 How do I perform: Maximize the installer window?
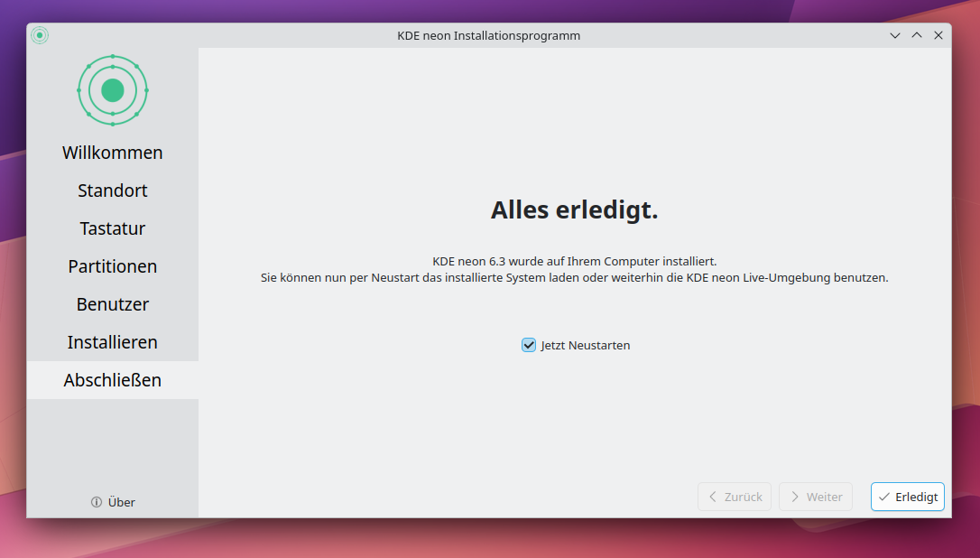(x=917, y=35)
